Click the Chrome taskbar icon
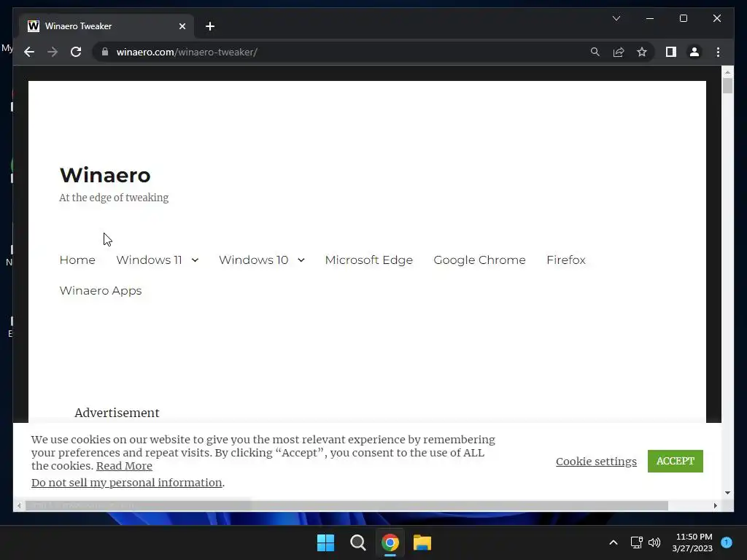 (x=390, y=542)
